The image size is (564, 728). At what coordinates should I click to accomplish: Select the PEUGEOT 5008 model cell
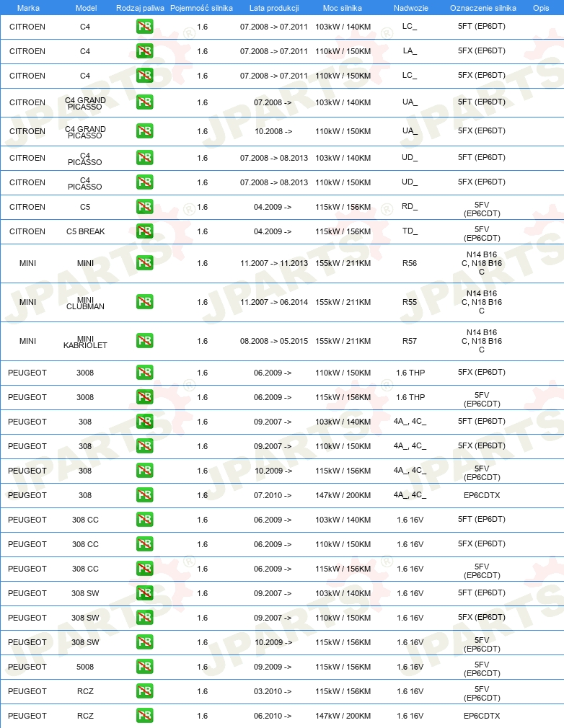(x=85, y=667)
